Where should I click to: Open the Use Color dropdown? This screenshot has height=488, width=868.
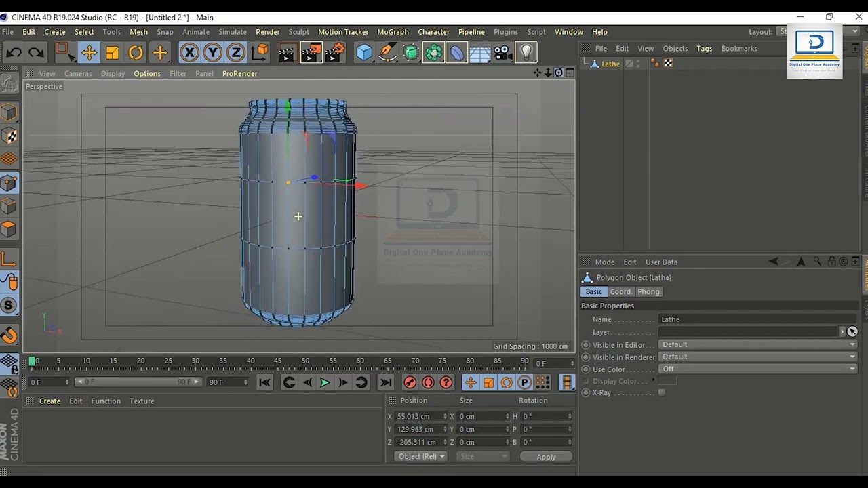[x=759, y=369]
